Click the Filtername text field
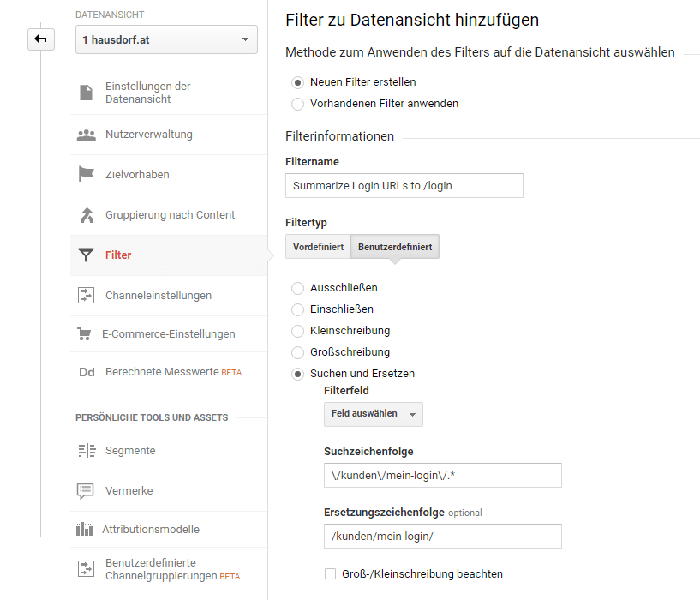The width and height of the screenshot is (700, 600). (404, 186)
